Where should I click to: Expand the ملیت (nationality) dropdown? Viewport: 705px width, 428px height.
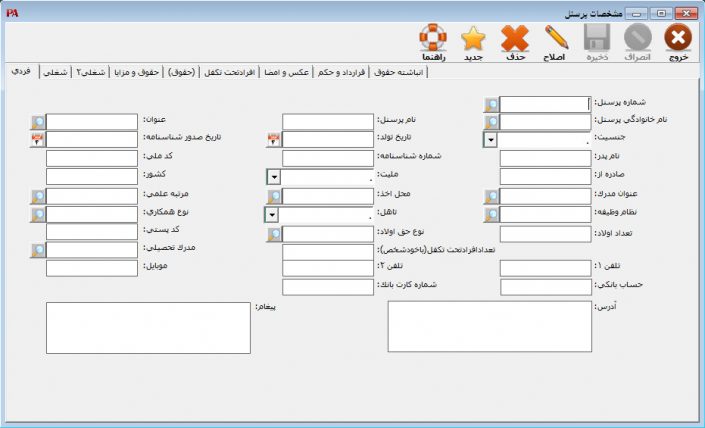[x=274, y=177]
